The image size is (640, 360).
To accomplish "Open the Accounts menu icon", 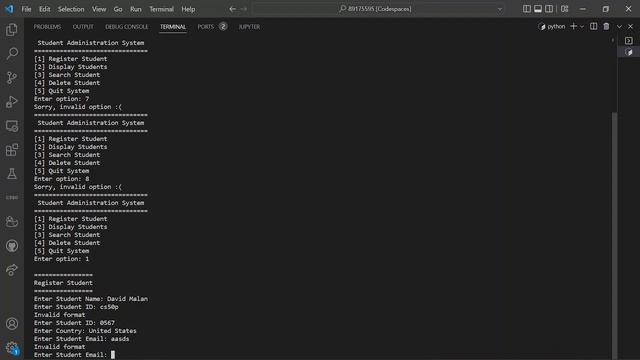I will pyautogui.click(x=12, y=324).
